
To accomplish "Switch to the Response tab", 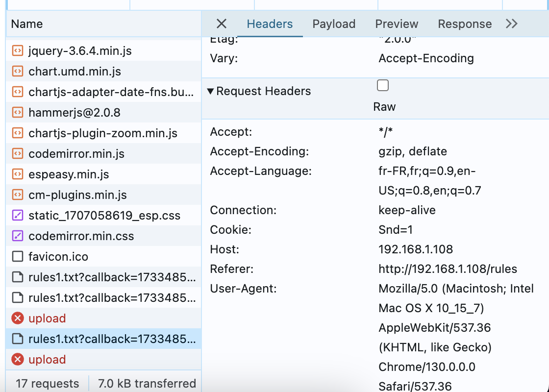I will pos(465,24).
